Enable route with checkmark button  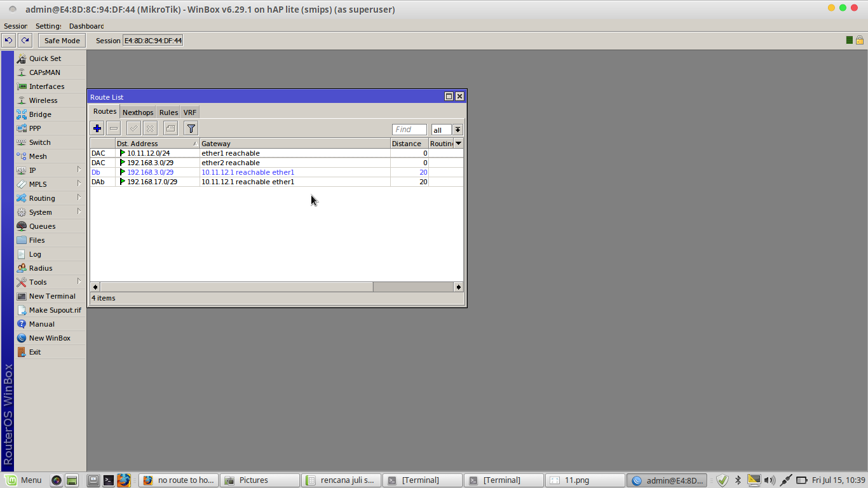point(133,129)
